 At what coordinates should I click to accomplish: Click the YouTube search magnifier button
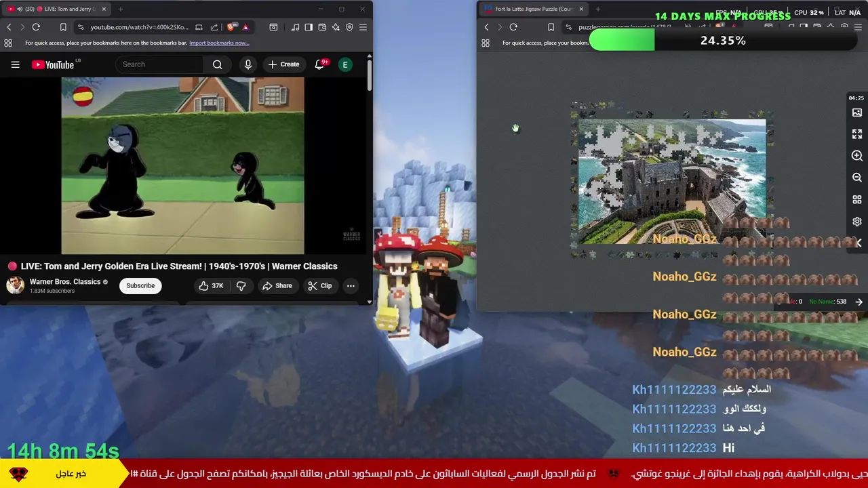pyautogui.click(x=217, y=64)
